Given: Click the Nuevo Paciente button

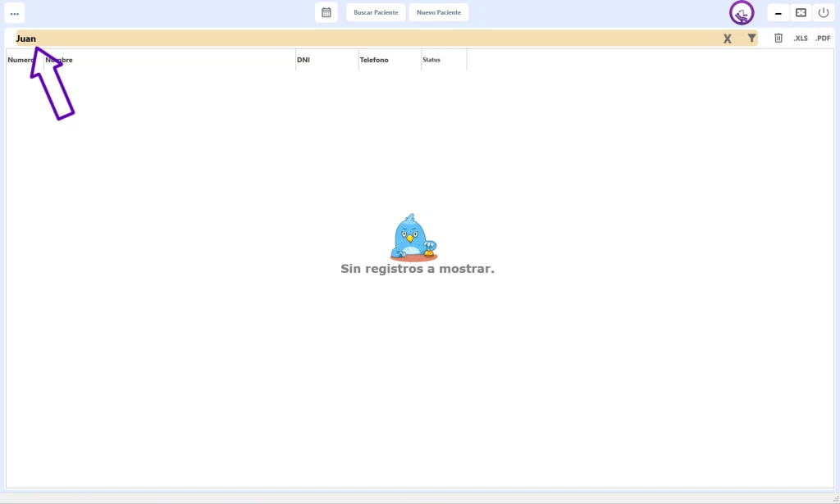Looking at the screenshot, I should (x=439, y=12).
